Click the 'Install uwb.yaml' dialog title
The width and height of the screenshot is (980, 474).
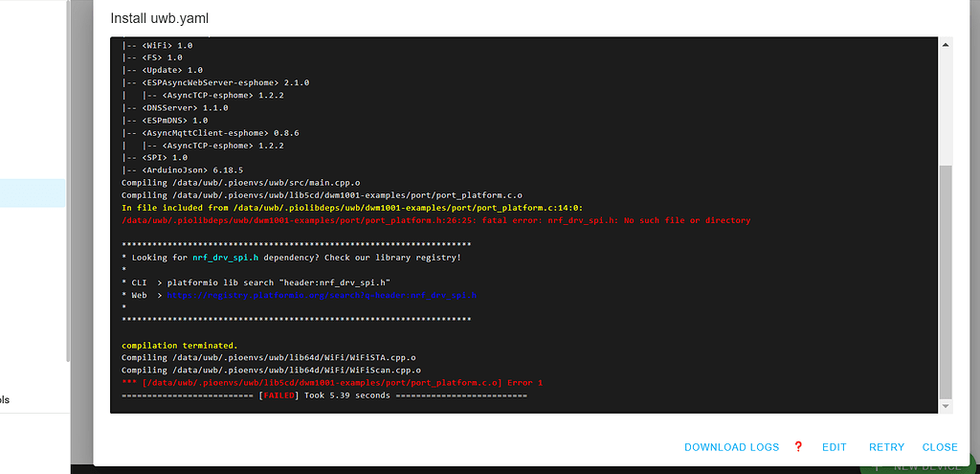(x=160, y=18)
